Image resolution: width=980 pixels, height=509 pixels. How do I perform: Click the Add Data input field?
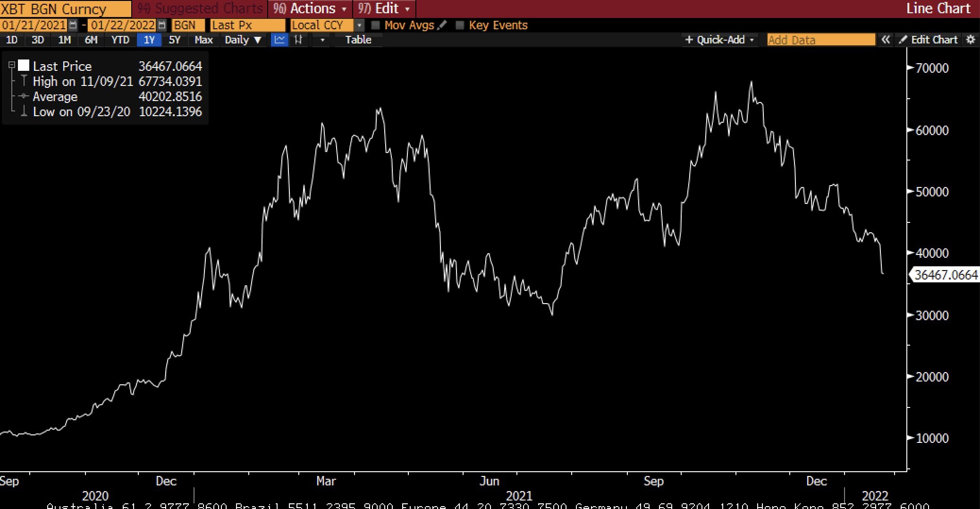(820, 40)
